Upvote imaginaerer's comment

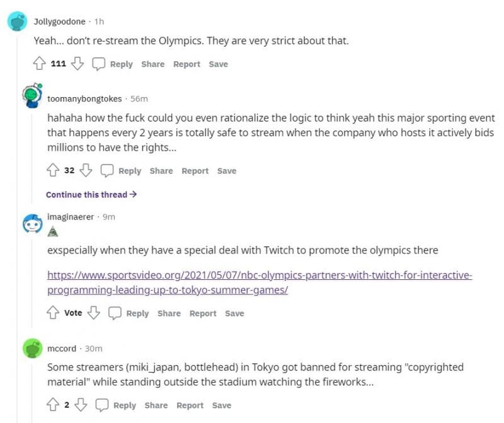click(54, 313)
